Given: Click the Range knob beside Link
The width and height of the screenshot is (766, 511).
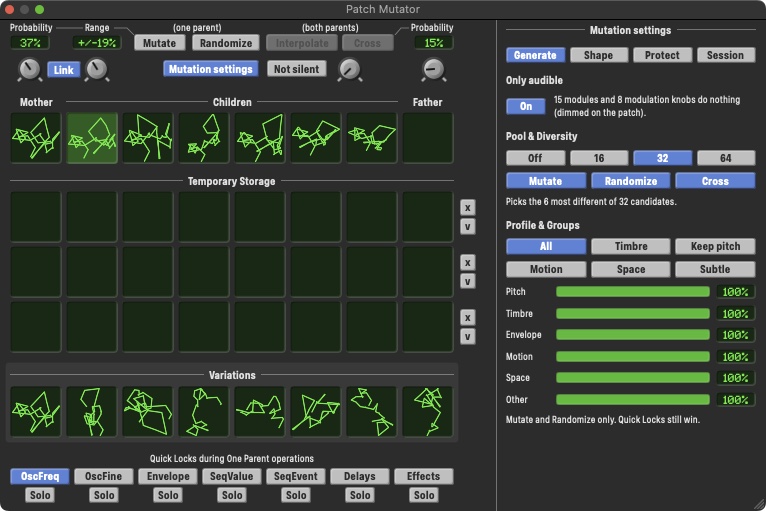Looking at the screenshot, I should click(97, 69).
